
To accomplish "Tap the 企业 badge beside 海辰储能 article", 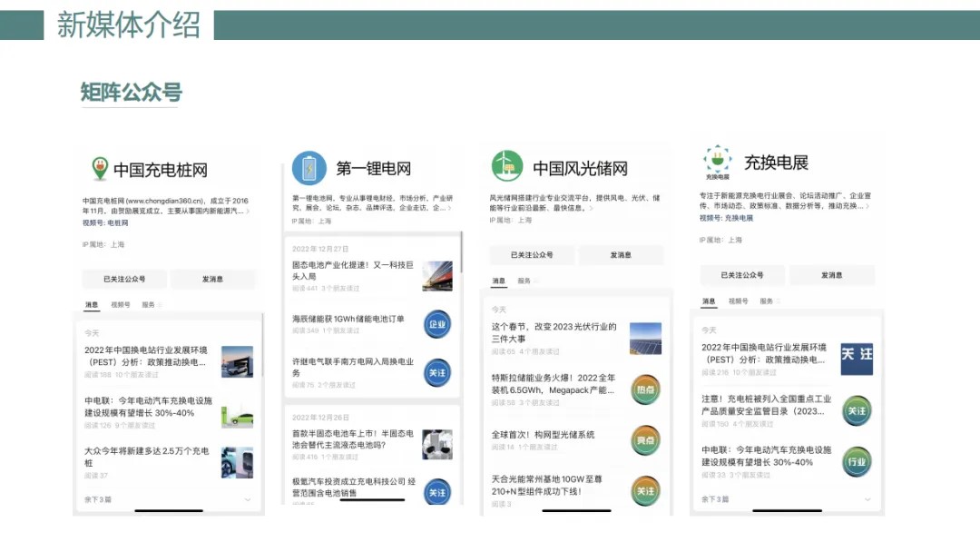I will click(437, 324).
